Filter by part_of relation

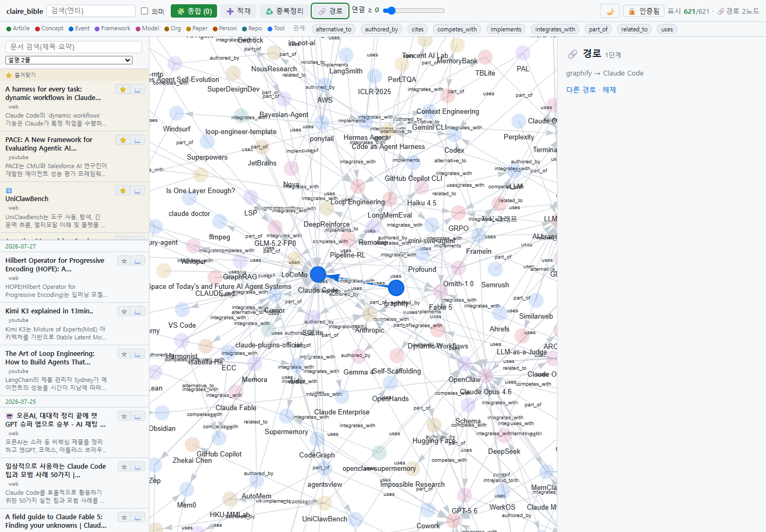pyautogui.click(x=598, y=29)
